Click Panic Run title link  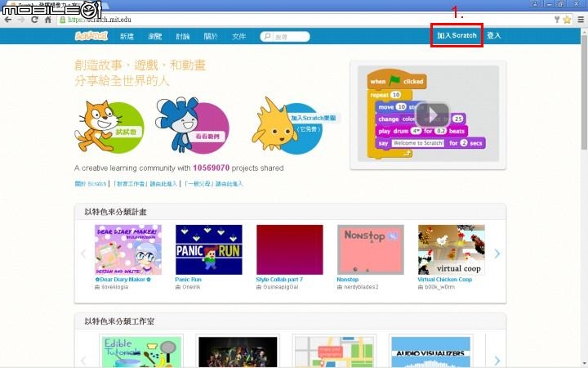point(189,280)
